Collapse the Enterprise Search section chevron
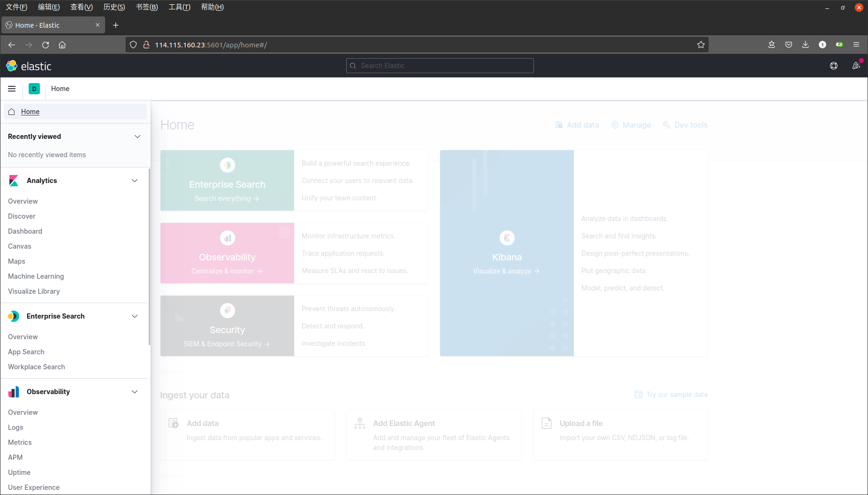The height and width of the screenshot is (495, 868). click(135, 316)
